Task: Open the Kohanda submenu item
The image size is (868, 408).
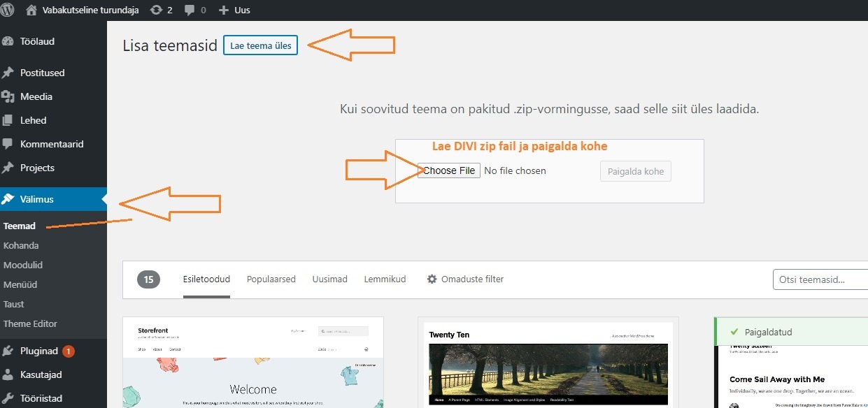Action: tap(21, 245)
